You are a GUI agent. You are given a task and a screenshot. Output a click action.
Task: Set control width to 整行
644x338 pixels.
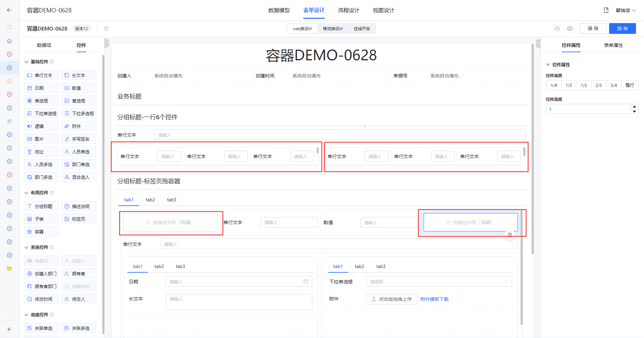(x=630, y=85)
